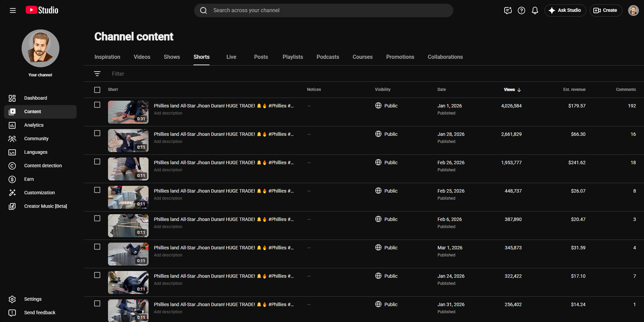
Task: Click the Create button
Action: point(606,10)
